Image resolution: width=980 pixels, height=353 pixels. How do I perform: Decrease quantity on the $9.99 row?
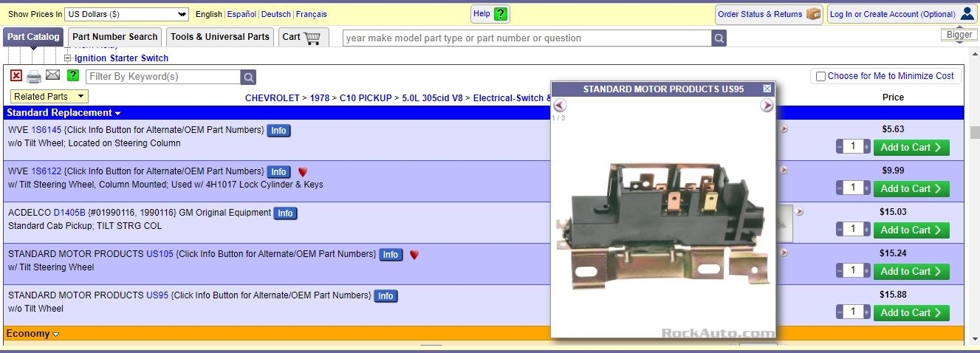840,188
